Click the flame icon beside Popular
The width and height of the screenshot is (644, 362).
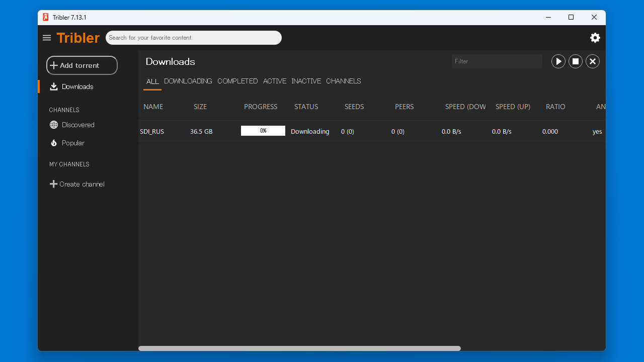point(54,143)
